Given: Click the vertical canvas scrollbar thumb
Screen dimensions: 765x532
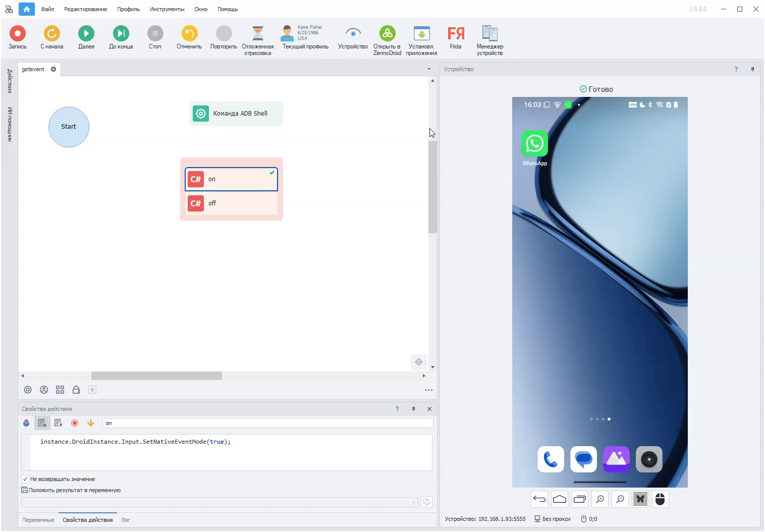Looking at the screenshot, I should [x=432, y=187].
